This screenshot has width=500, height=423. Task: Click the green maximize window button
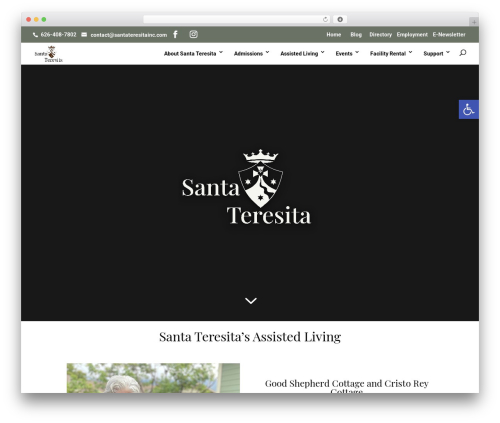coord(44,19)
